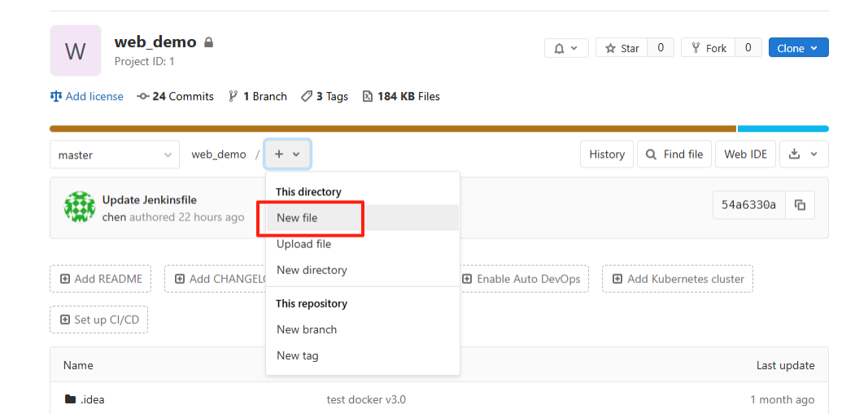
Task: Choose Upload file from the menu
Action: tap(363, 244)
